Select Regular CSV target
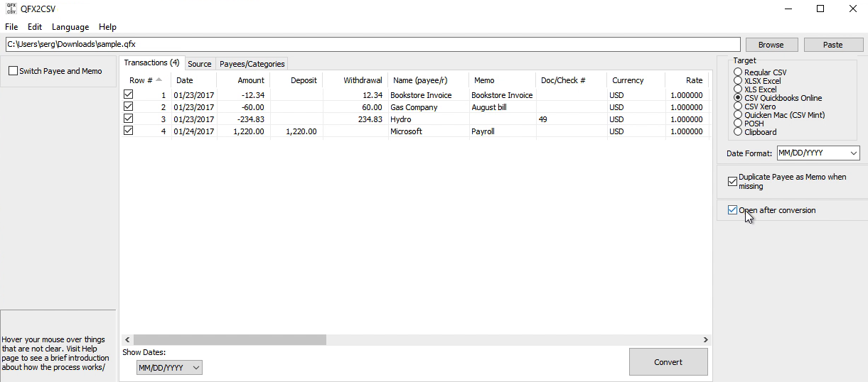 click(x=738, y=72)
